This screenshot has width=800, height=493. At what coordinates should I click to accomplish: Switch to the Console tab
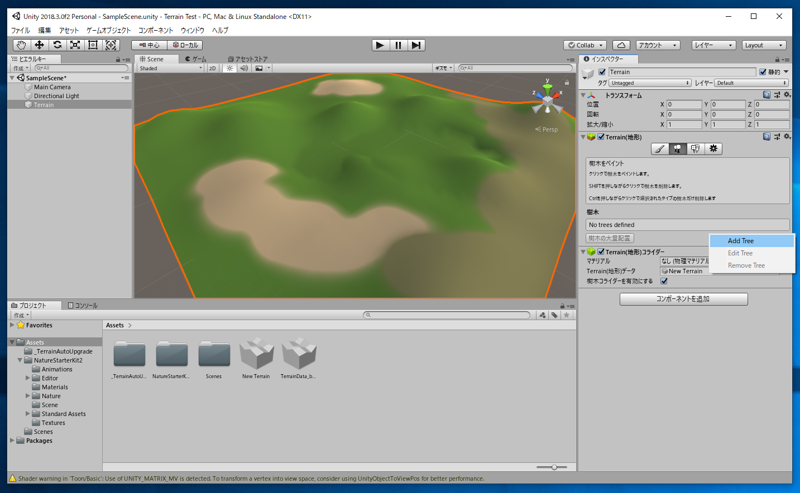pos(83,305)
